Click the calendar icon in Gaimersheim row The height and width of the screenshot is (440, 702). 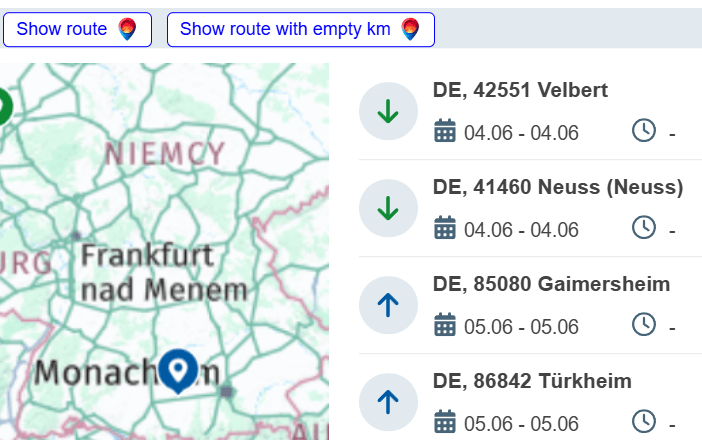coord(445,325)
